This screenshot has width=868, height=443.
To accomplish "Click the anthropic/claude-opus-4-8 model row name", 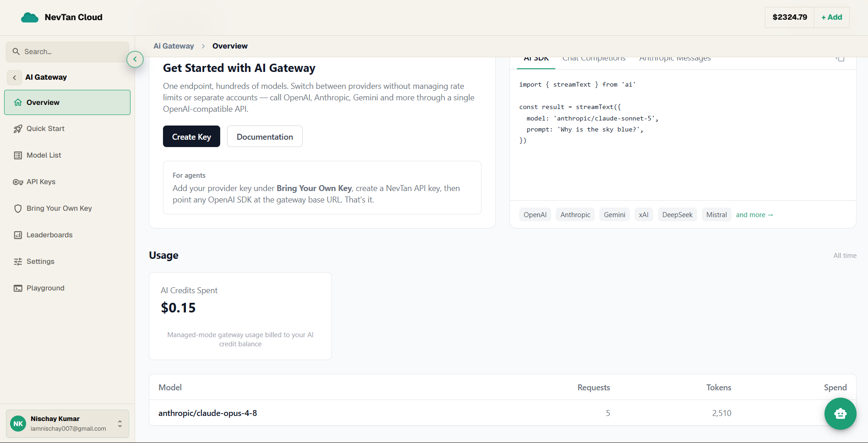I will [x=207, y=413].
